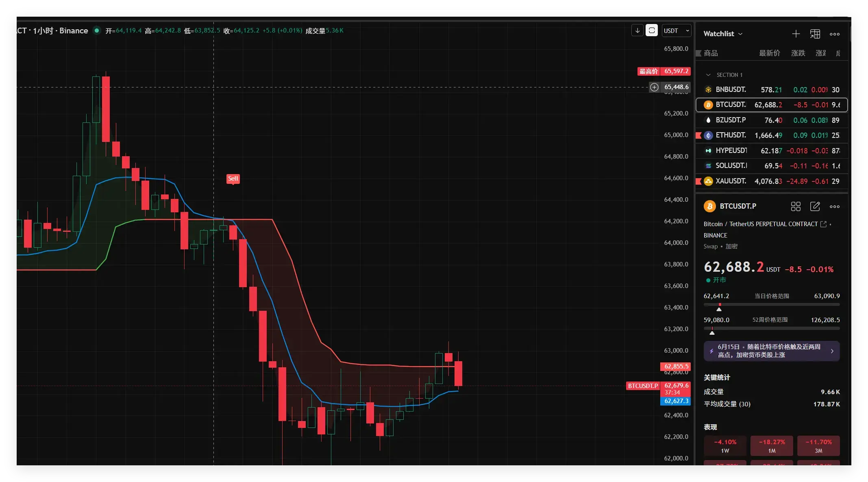Click the 平均成交量 (30) value 178.87 K
Image resolution: width=868 pixels, height=482 pixels.
[x=827, y=404]
